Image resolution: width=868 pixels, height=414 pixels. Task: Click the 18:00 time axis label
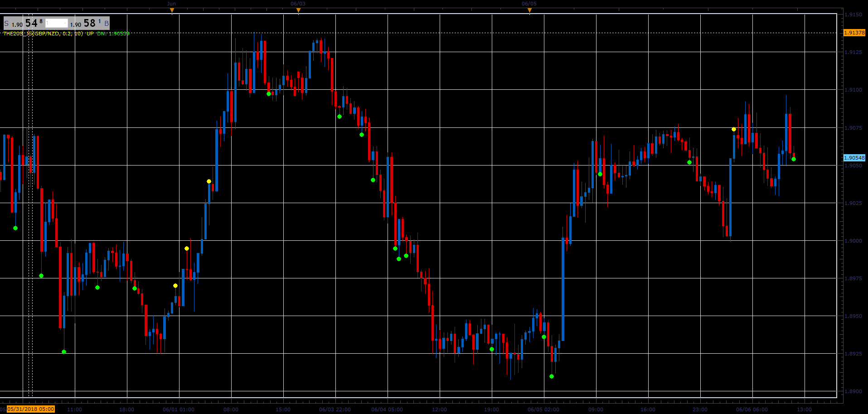coord(127,409)
